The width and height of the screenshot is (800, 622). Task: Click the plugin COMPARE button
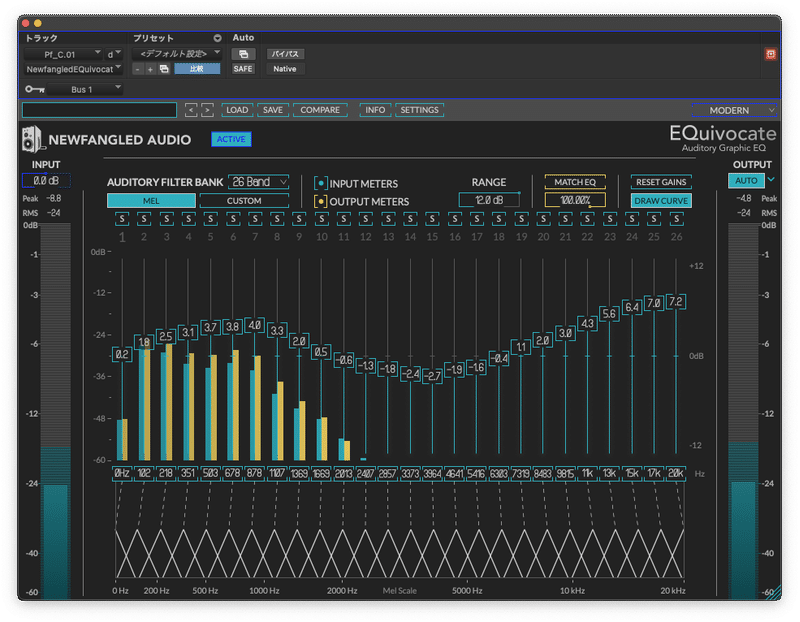pyautogui.click(x=320, y=110)
